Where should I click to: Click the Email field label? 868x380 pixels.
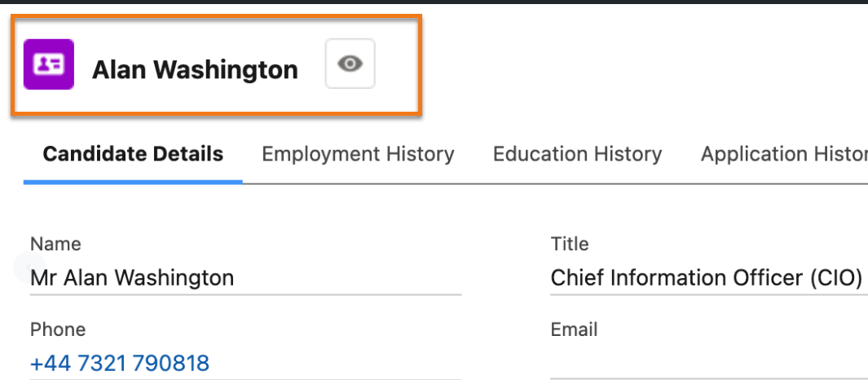pyautogui.click(x=574, y=330)
